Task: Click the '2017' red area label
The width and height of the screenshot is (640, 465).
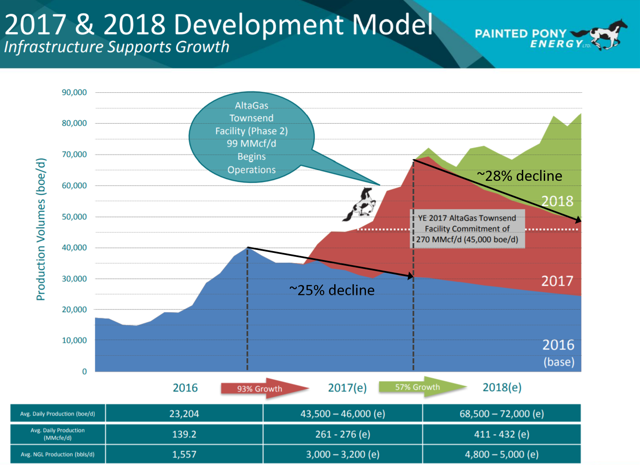Action: (557, 281)
